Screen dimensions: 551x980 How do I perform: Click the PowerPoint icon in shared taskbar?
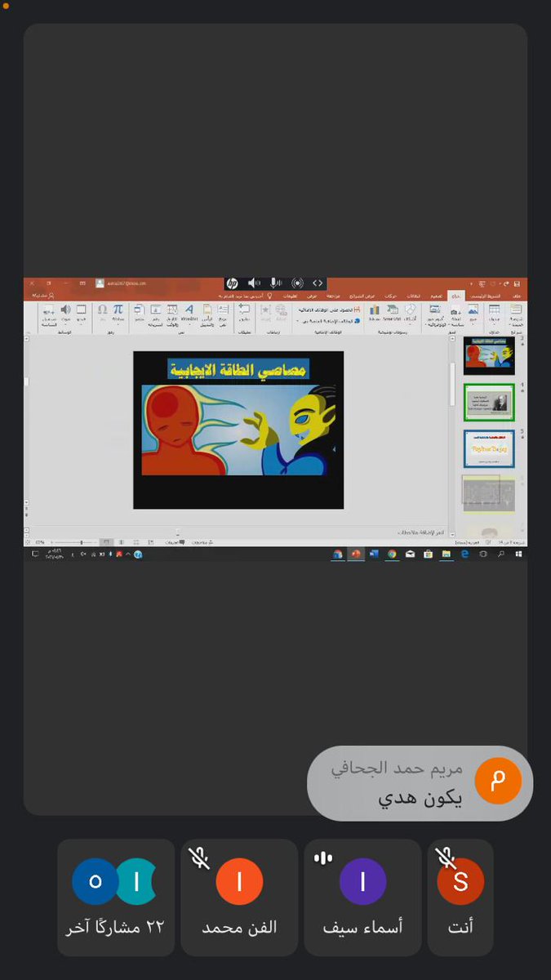tap(356, 554)
